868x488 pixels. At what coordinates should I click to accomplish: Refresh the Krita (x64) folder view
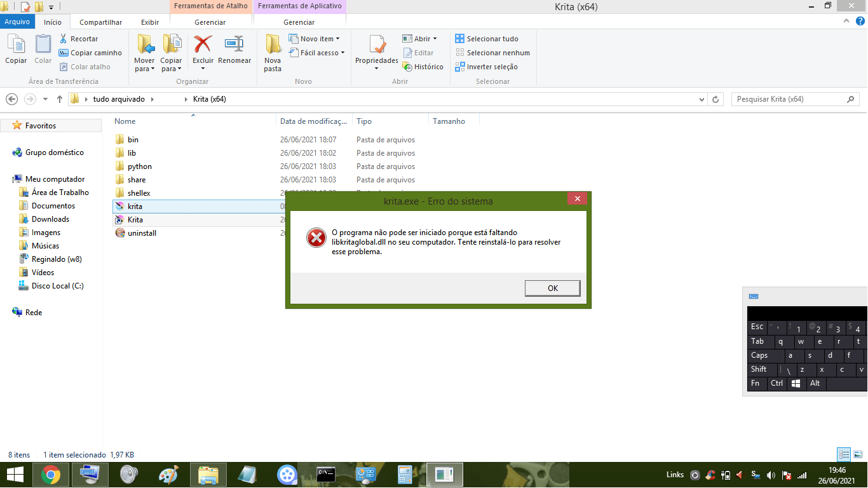tap(716, 99)
